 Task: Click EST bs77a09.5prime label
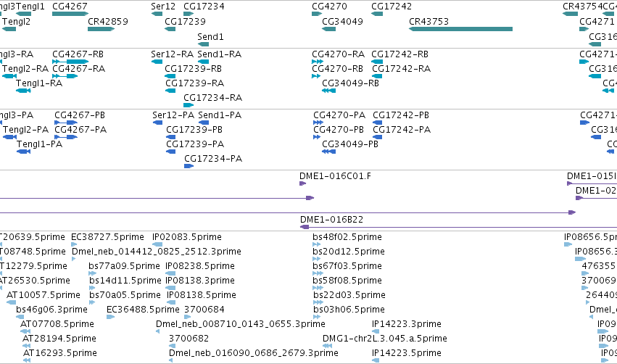click(125, 266)
